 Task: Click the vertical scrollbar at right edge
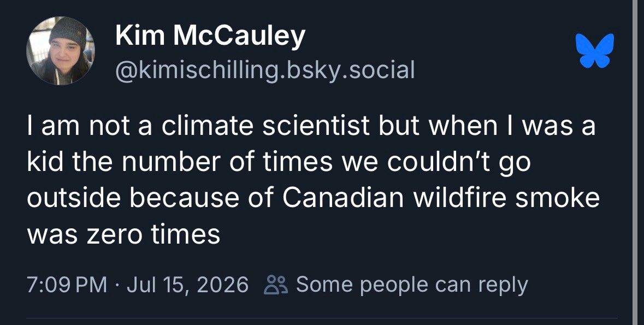(x=638, y=162)
